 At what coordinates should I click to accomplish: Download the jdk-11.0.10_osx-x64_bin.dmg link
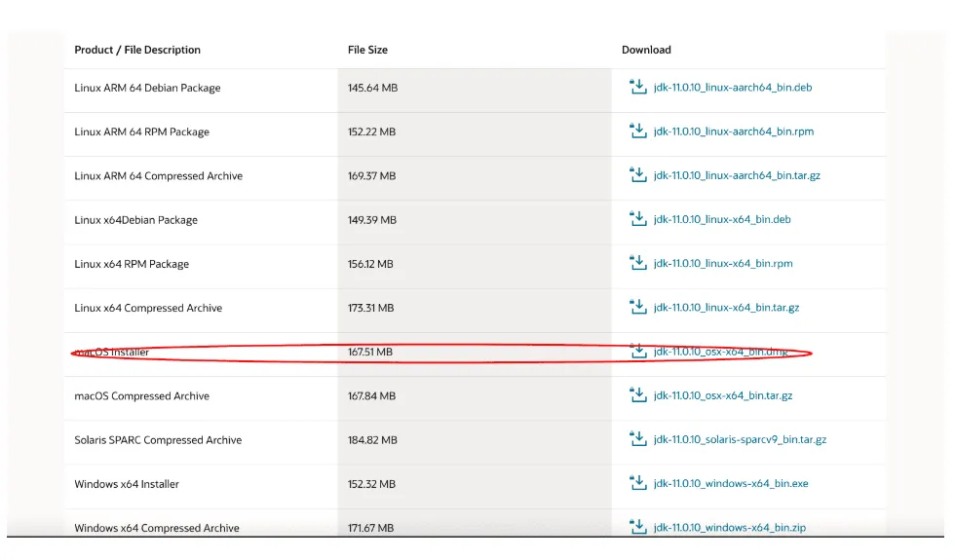(x=720, y=352)
